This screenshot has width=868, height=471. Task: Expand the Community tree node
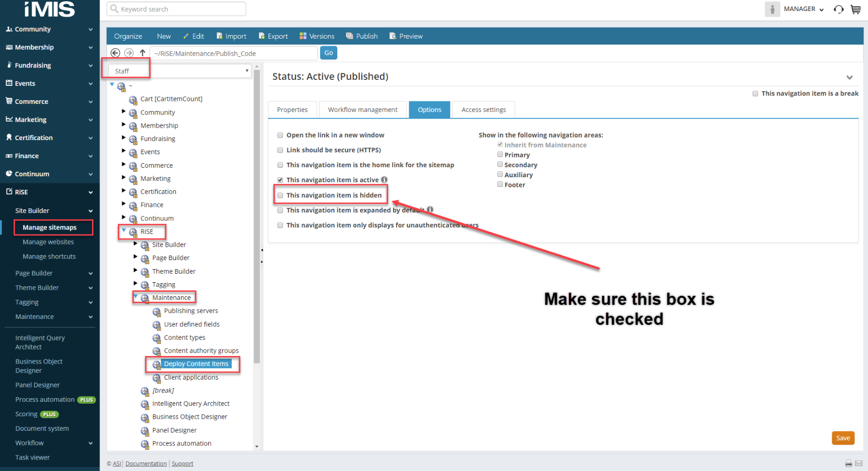[x=124, y=111]
